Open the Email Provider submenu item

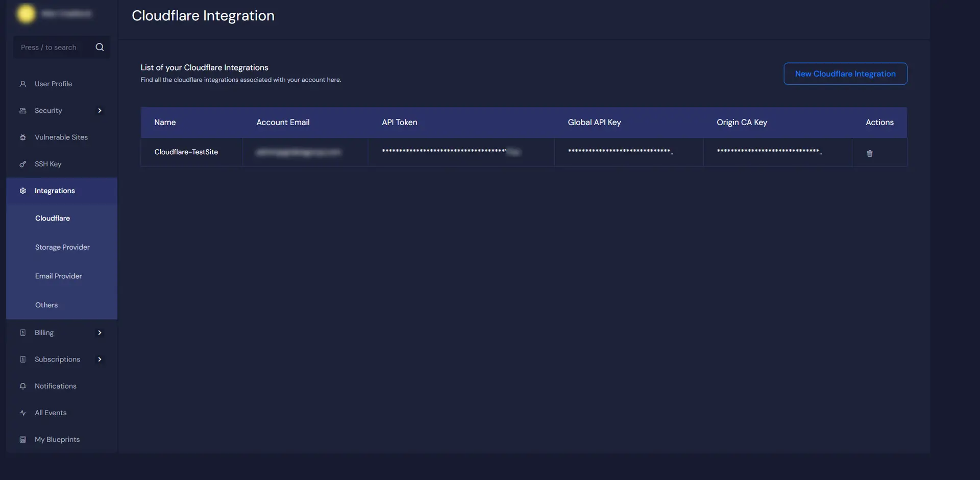pos(58,276)
